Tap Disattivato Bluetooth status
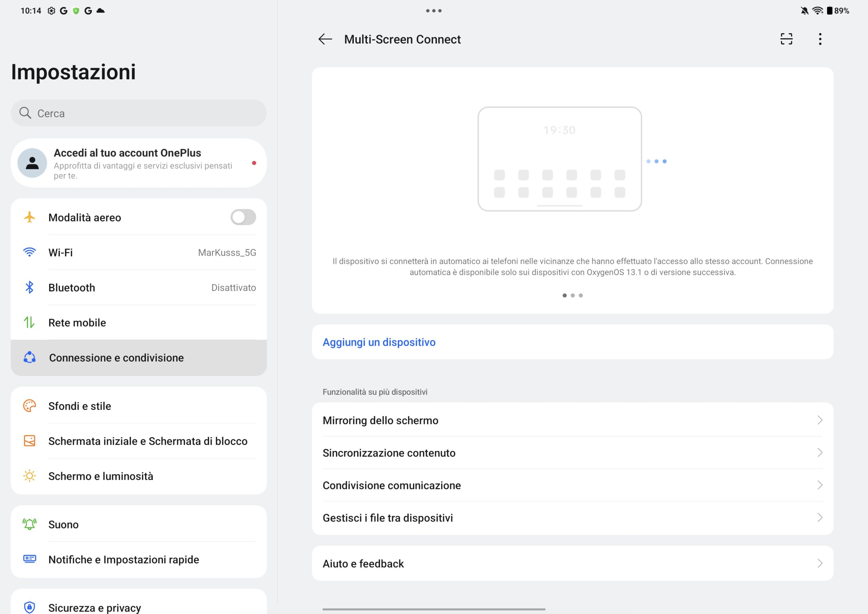Viewport: 868px width, 614px height. coord(233,288)
